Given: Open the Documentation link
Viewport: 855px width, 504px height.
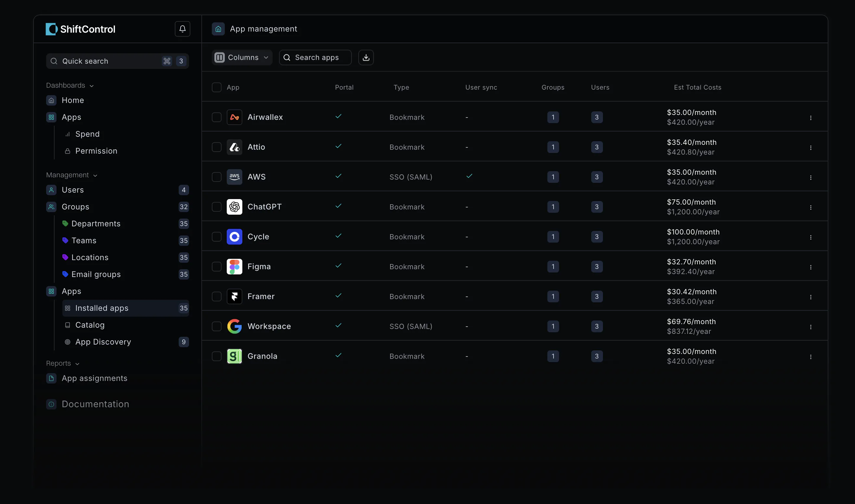Looking at the screenshot, I should (88, 404).
